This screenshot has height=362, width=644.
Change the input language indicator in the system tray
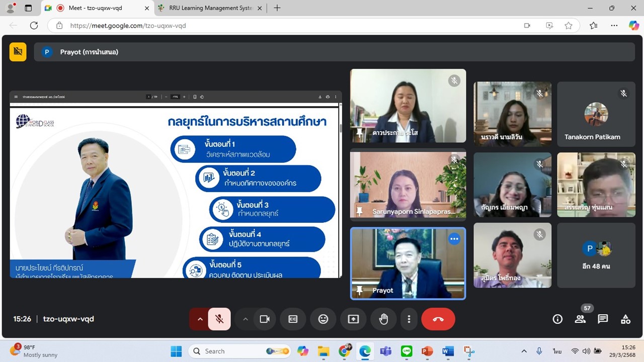click(557, 351)
